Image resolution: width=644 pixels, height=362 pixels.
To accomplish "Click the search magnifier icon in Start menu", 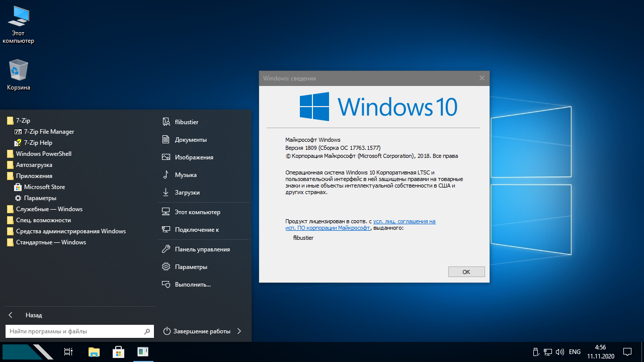I will (x=147, y=331).
